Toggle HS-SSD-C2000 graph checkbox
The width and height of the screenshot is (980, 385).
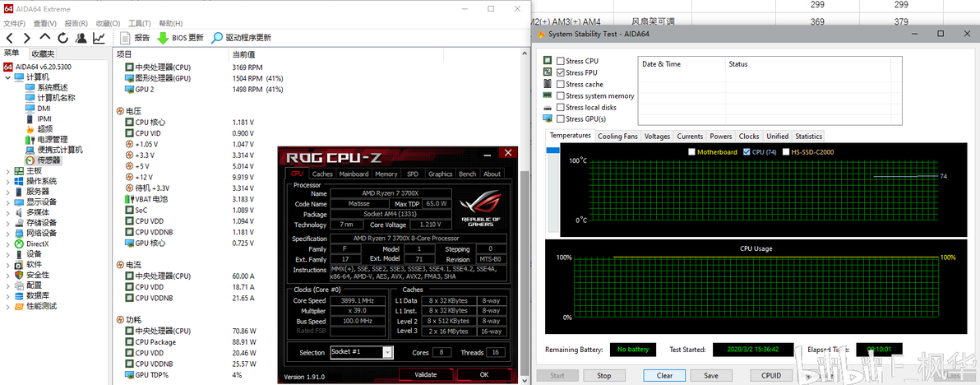(786, 152)
